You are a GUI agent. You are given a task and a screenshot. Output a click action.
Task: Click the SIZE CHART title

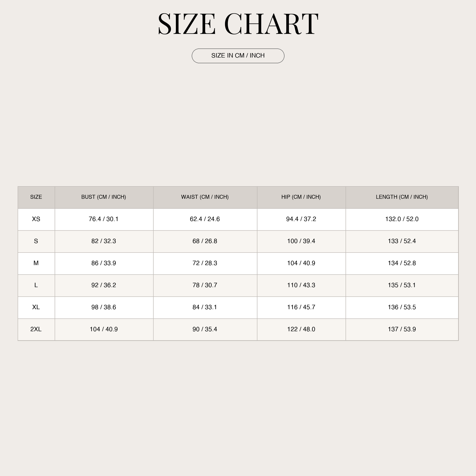(238, 24)
